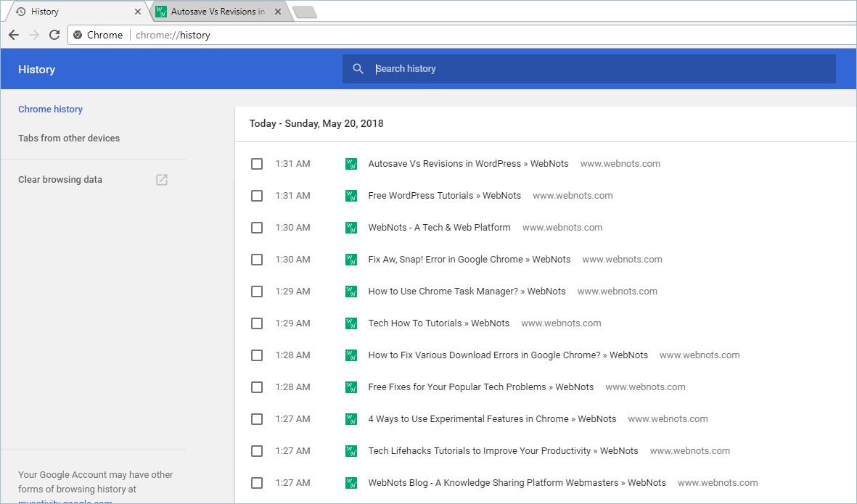The width and height of the screenshot is (857, 504).
Task: Toggle checkbox for 4 Ways to Use Experimental Features
Action: 257,419
